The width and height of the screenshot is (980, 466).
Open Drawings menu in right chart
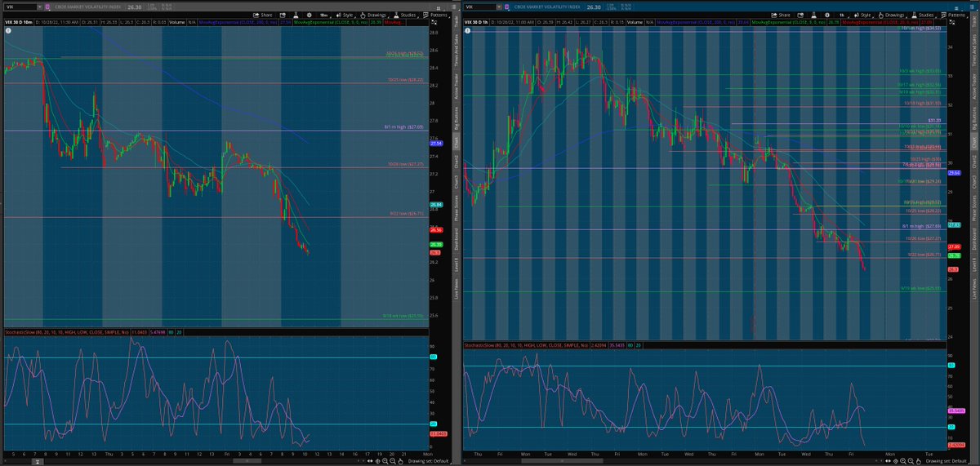tap(891, 15)
